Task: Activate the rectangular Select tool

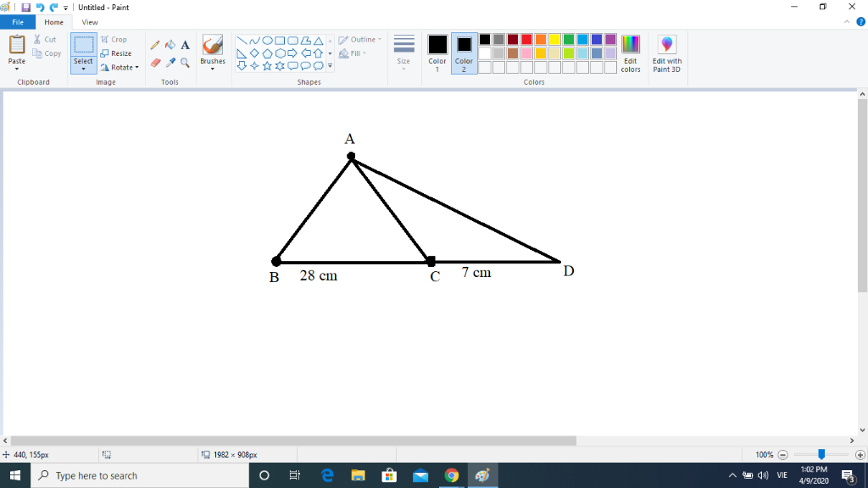Action: click(x=84, y=45)
